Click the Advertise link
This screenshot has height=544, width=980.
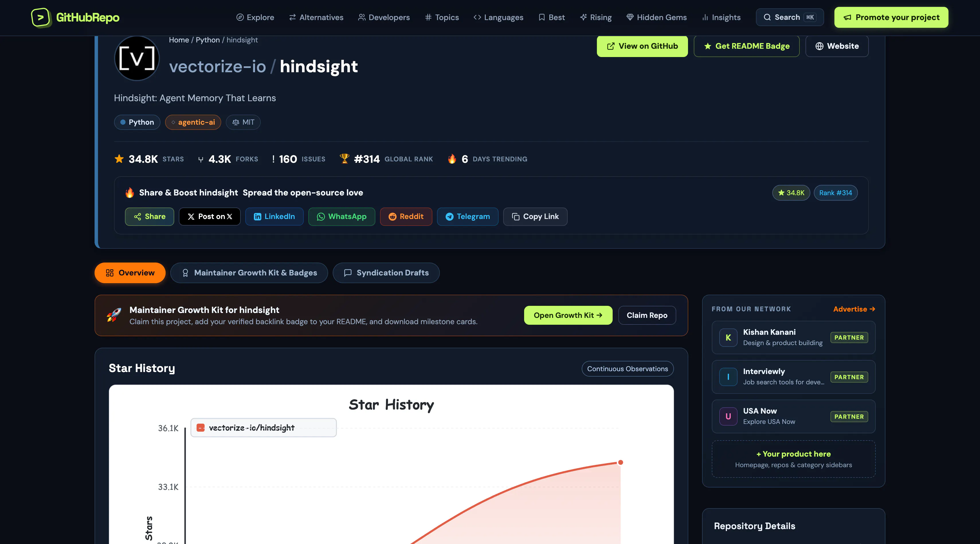[x=854, y=309]
